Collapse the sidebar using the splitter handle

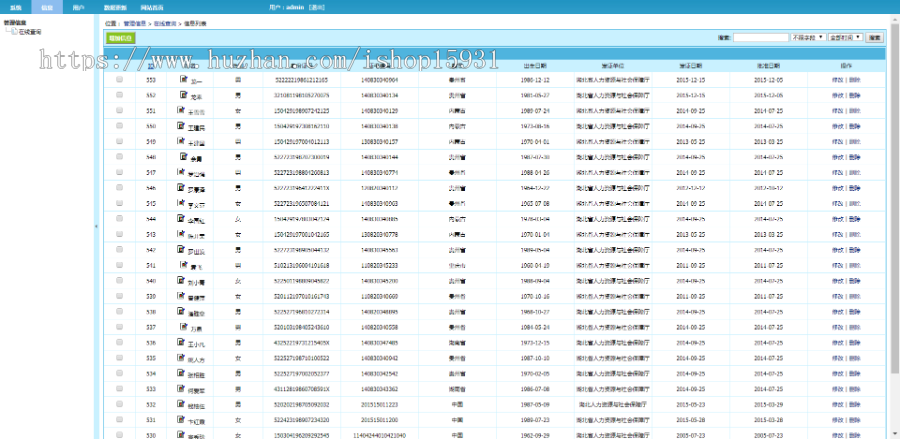[x=96, y=227]
